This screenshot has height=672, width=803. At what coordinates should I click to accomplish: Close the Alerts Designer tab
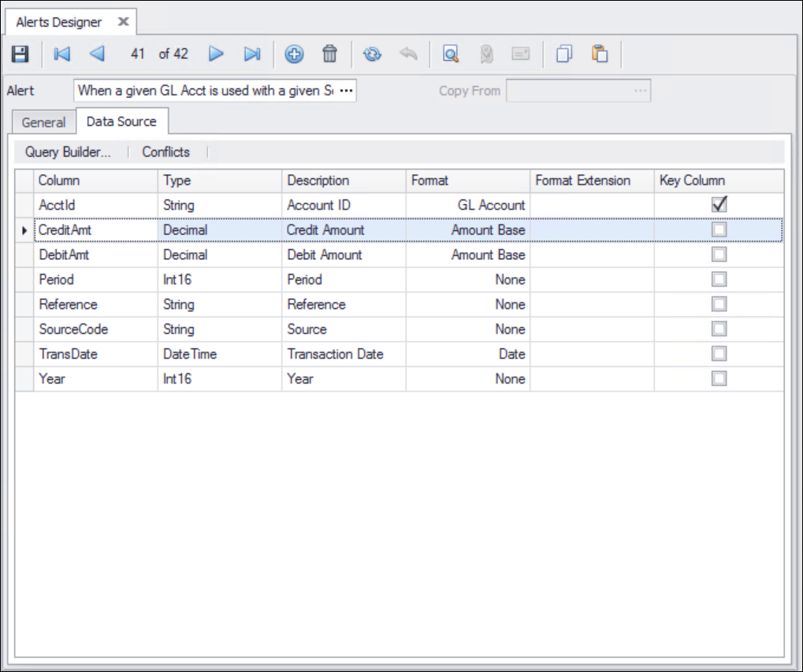click(x=122, y=22)
